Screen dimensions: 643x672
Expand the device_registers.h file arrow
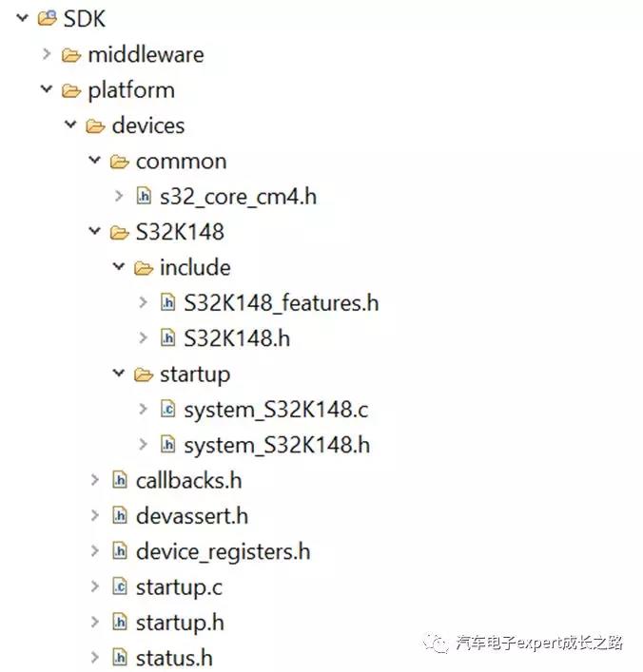point(94,551)
